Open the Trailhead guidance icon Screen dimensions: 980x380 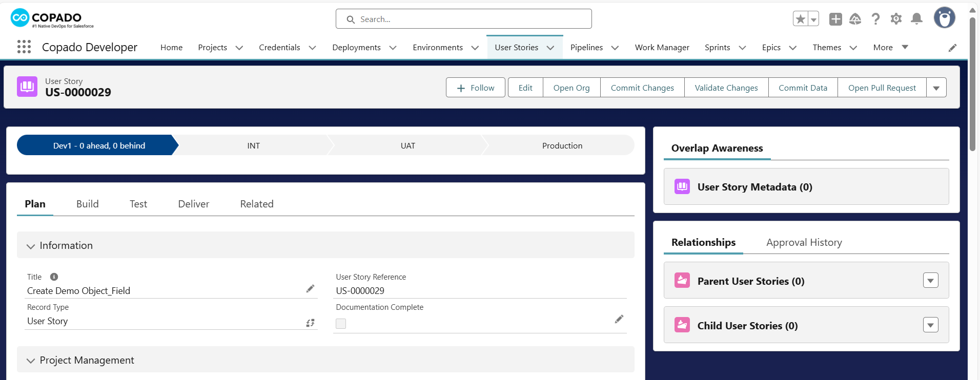[855, 19]
